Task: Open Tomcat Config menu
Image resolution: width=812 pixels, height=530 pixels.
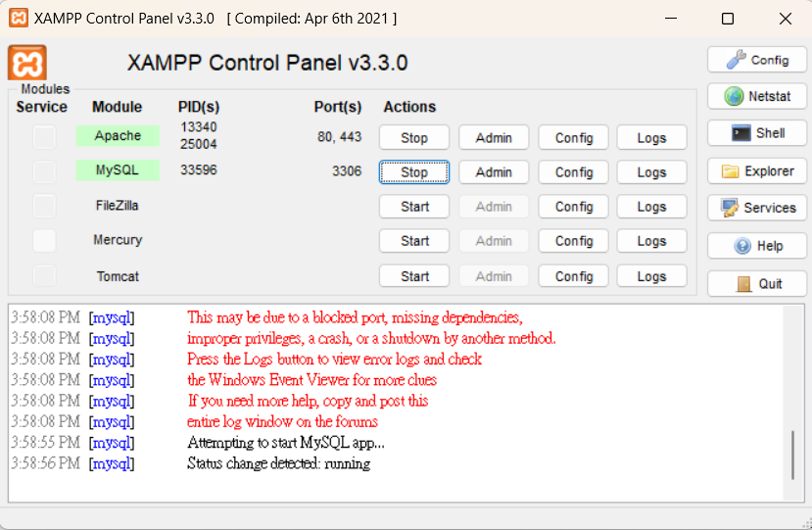Action: tap(574, 276)
